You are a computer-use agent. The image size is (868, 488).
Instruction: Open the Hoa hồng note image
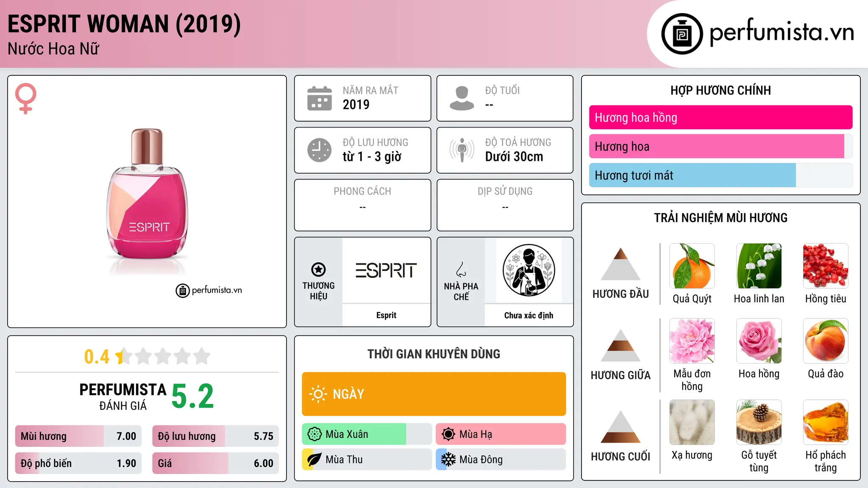759,341
